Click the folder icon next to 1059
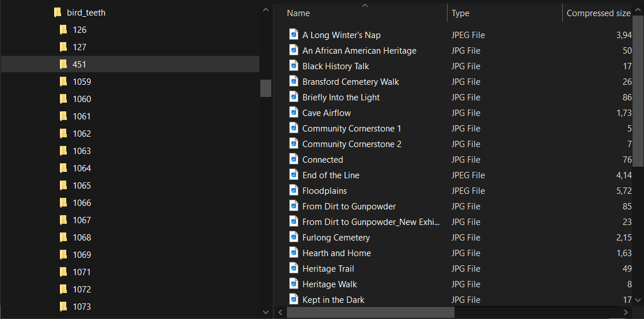644x319 pixels. (63, 81)
